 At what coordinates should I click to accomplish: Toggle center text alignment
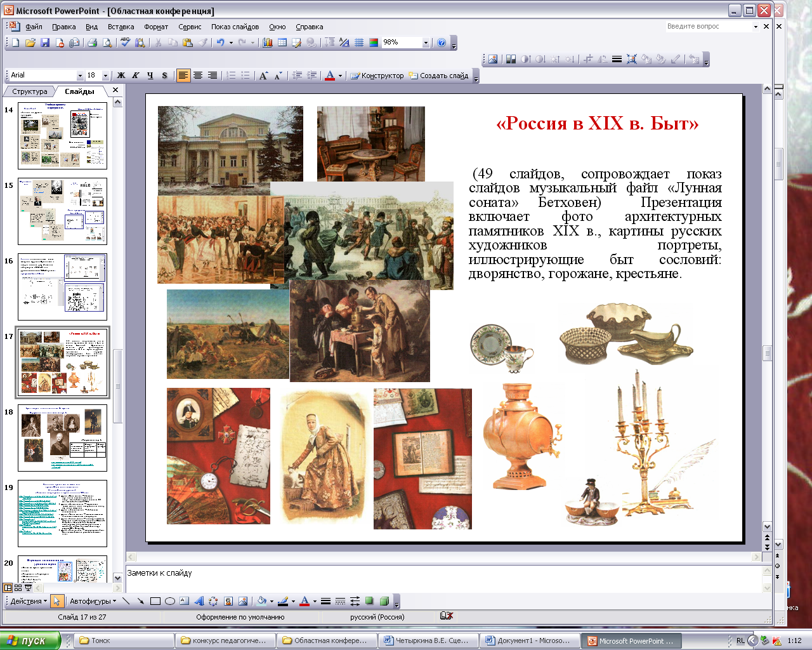point(198,76)
